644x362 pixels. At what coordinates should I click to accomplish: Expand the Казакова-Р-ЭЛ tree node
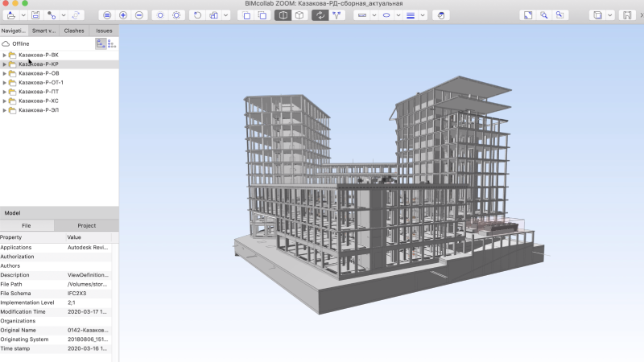click(x=5, y=110)
